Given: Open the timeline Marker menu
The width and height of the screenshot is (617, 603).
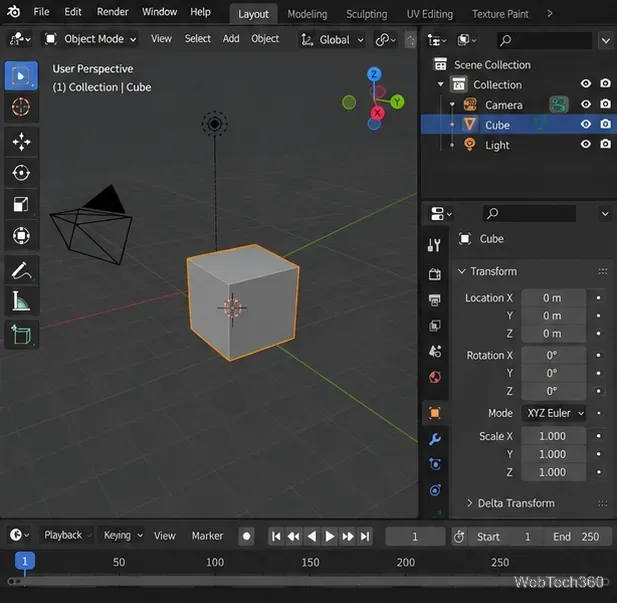Looking at the screenshot, I should [x=207, y=536].
